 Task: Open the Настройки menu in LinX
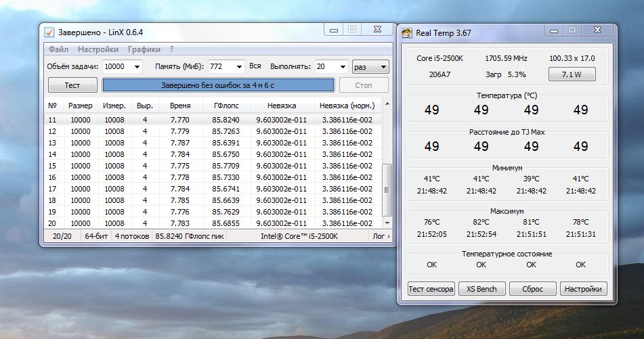point(98,49)
